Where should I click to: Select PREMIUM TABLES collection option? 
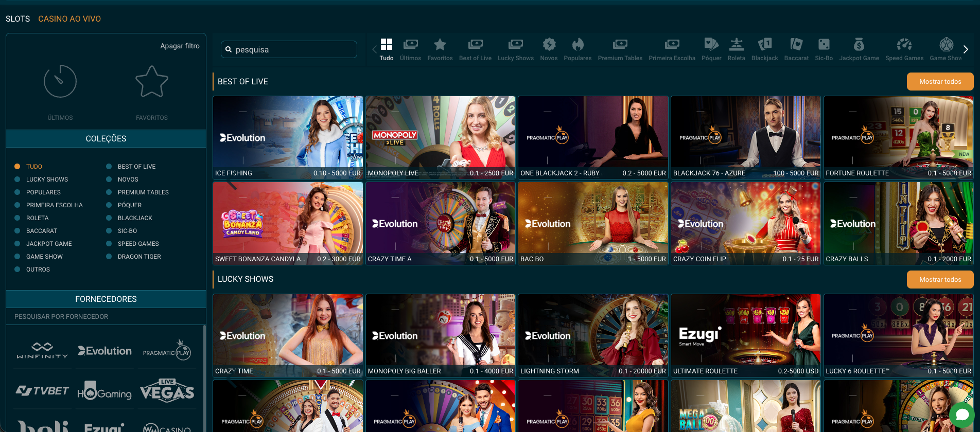pos(137,192)
